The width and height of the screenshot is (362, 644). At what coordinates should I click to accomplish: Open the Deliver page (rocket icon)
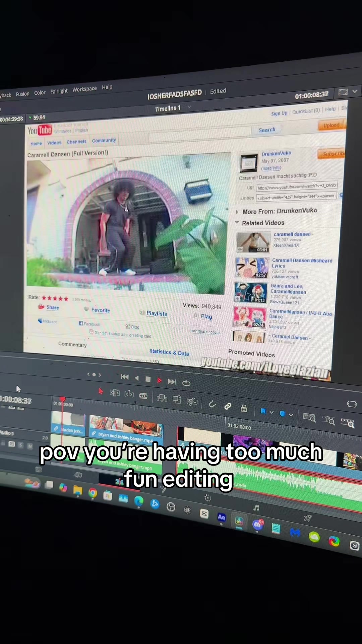point(308,518)
